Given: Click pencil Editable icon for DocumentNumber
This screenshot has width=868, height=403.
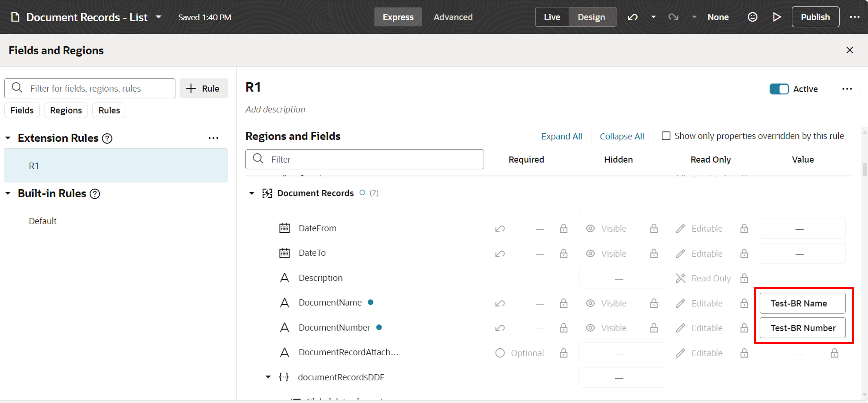Looking at the screenshot, I should [680, 328].
